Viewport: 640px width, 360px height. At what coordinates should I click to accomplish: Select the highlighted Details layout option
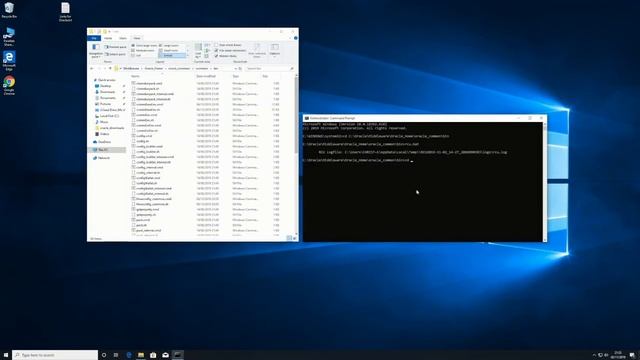(x=171, y=55)
